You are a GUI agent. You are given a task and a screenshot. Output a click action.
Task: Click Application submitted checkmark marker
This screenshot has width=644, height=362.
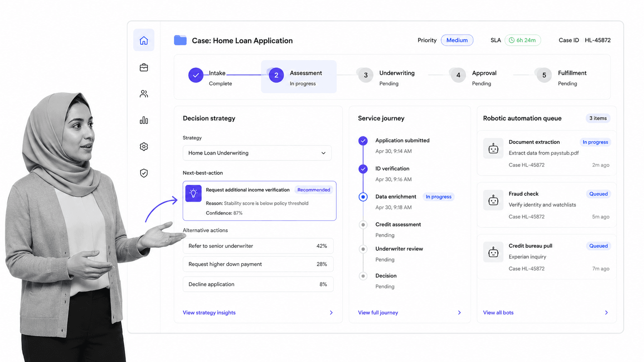point(363,141)
